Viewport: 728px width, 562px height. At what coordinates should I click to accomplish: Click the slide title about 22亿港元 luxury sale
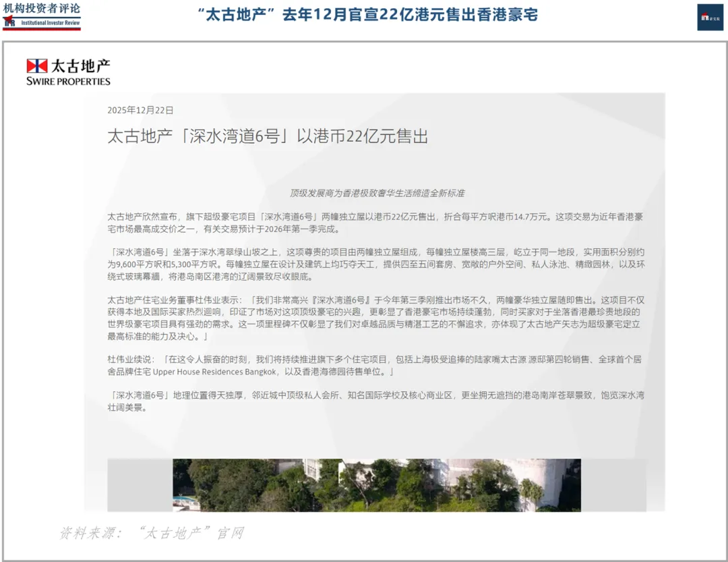[x=368, y=15]
